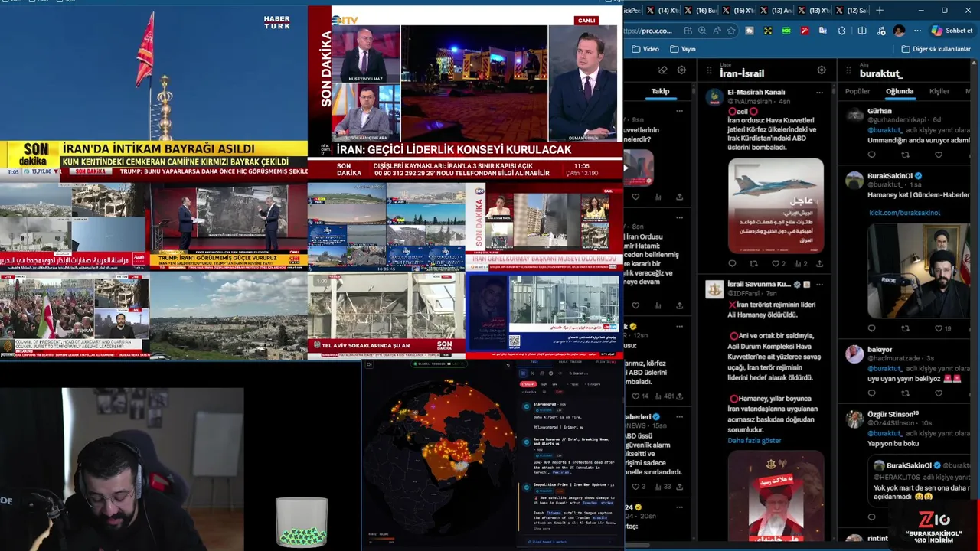This screenshot has width=980, height=551.
Task: Reply to the BurakSakinOl Hamaney ket post
Action: tap(872, 328)
